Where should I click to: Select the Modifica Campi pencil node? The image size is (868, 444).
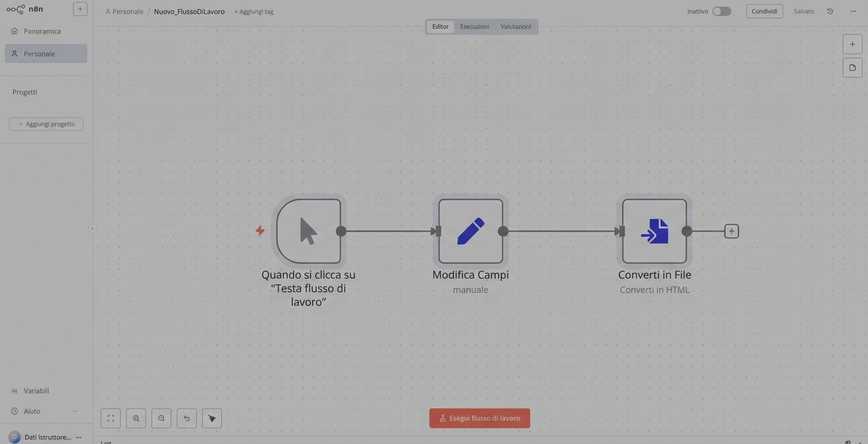[470, 231]
